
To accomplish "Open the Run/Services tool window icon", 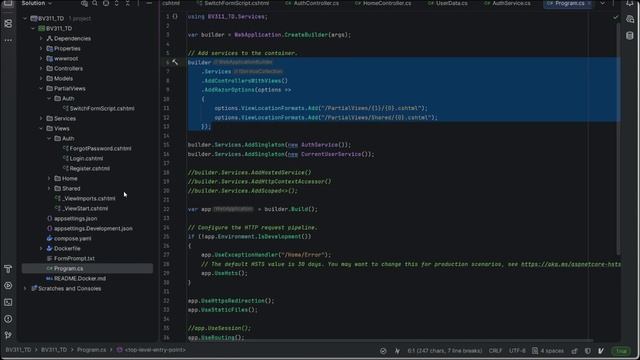I will point(8,285).
